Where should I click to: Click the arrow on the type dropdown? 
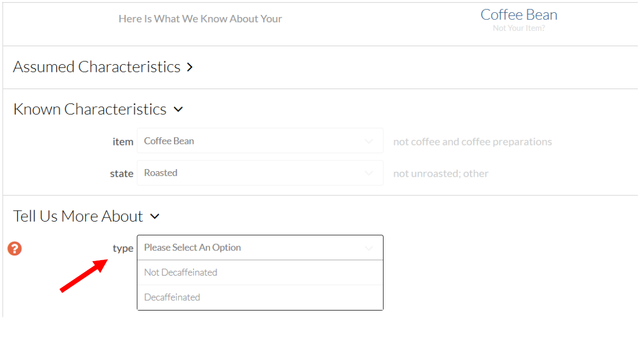[369, 248]
